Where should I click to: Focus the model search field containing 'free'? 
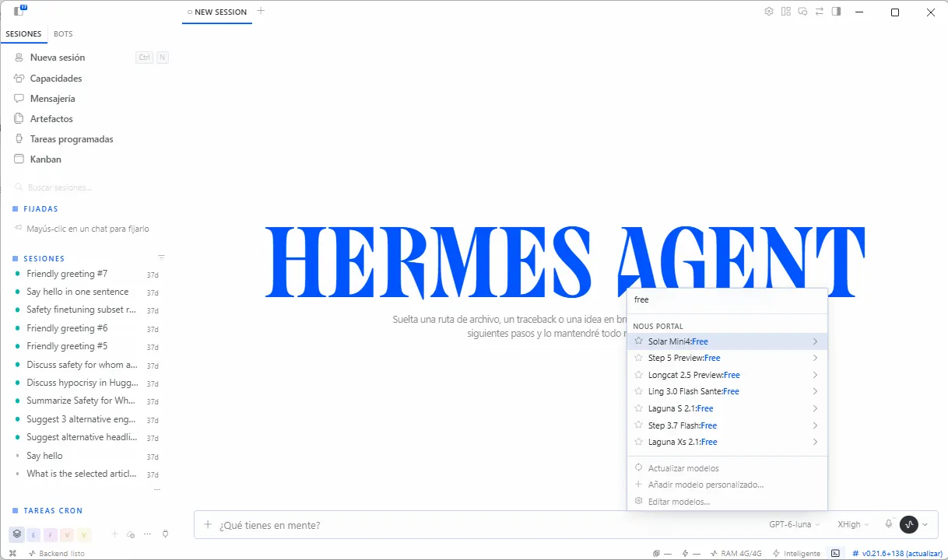point(727,299)
